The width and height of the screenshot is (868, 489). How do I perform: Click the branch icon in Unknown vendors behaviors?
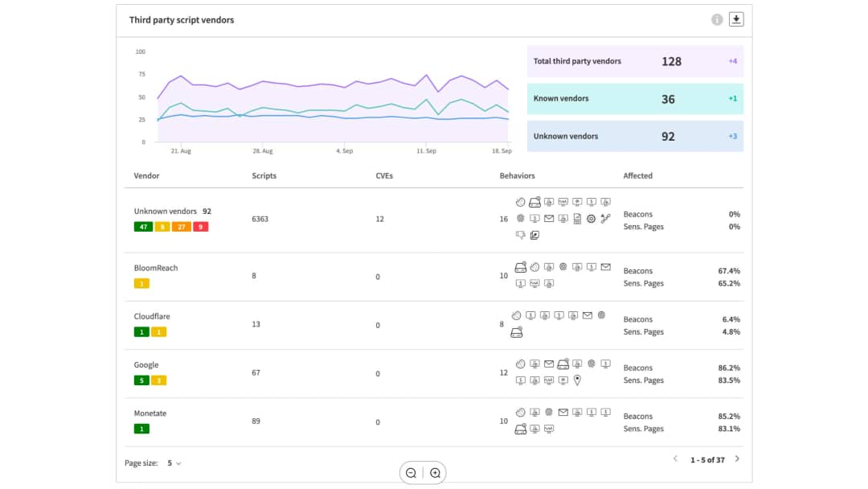[x=605, y=218]
